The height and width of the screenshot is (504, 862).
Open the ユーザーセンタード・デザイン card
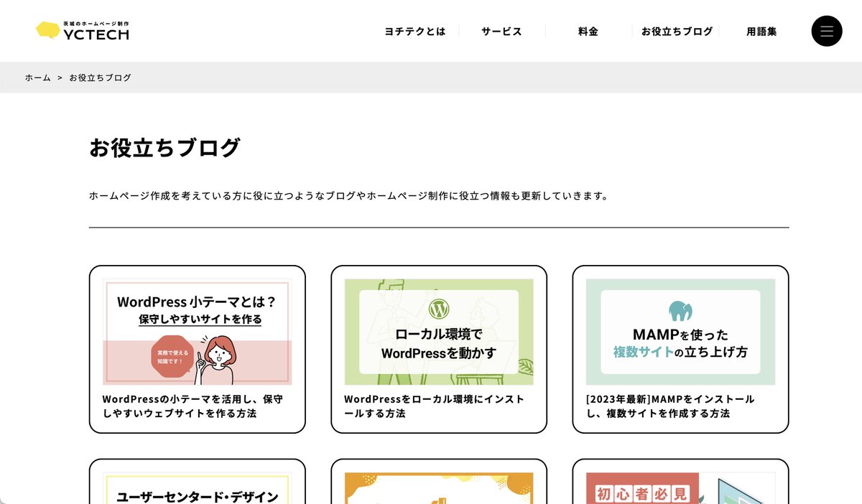[197, 481]
